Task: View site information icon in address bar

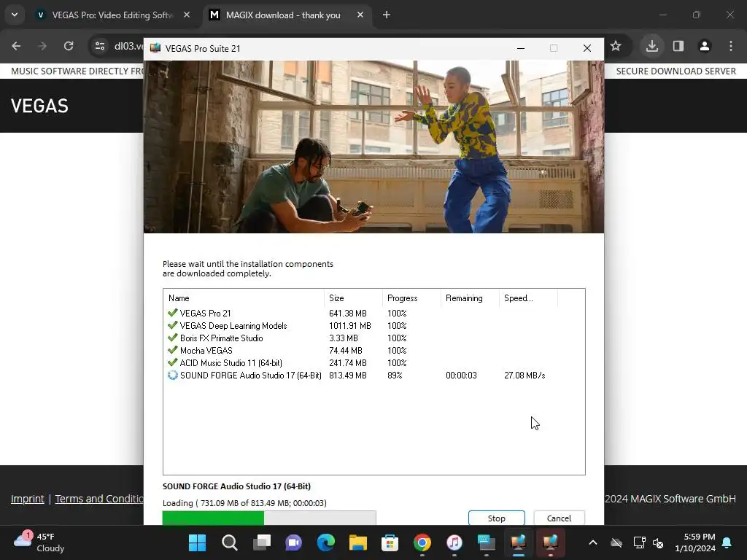Action: point(100,46)
